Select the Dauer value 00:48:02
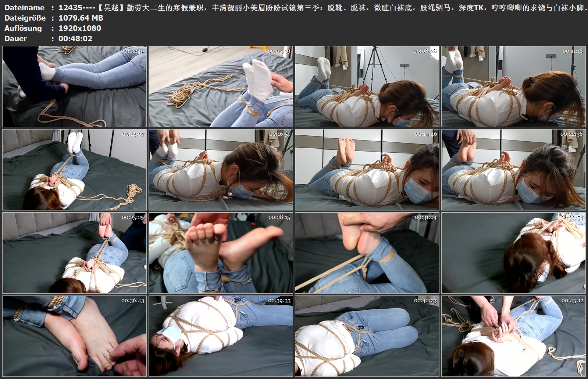This screenshot has height=379, width=588. [75, 39]
